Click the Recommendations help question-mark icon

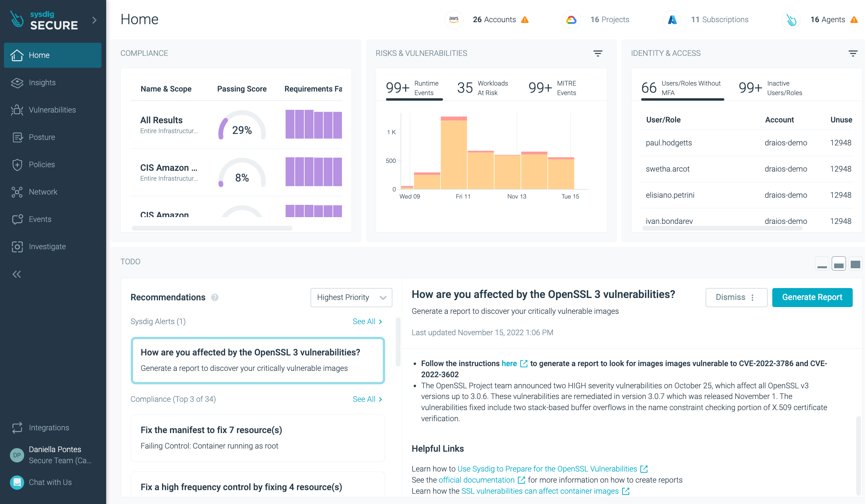[x=215, y=297]
